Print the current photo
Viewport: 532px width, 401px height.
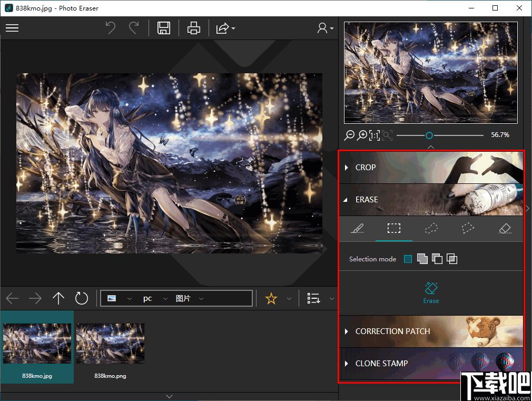tap(193, 28)
